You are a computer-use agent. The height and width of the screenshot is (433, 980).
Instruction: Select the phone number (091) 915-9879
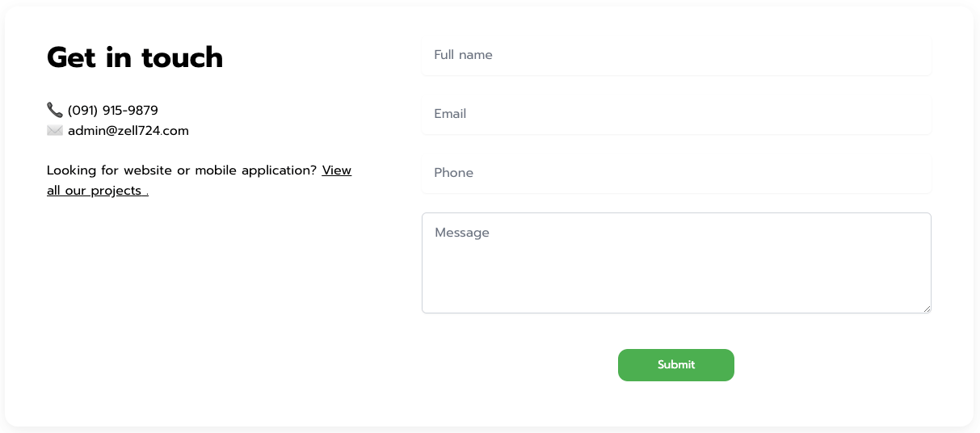tap(113, 111)
